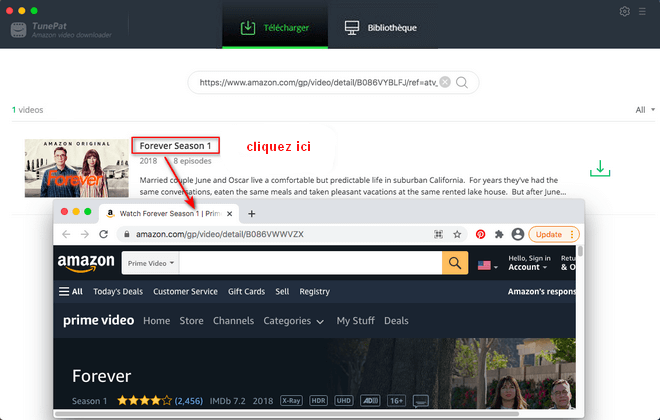Open TunePat settings gear
The width and height of the screenshot is (660, 420).
coord(625,12)
